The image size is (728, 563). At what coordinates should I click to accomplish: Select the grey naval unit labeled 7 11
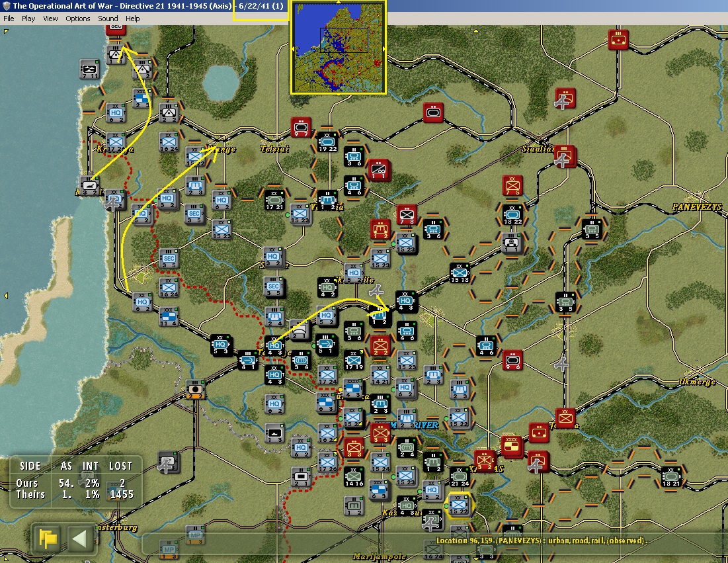point(90,69)
